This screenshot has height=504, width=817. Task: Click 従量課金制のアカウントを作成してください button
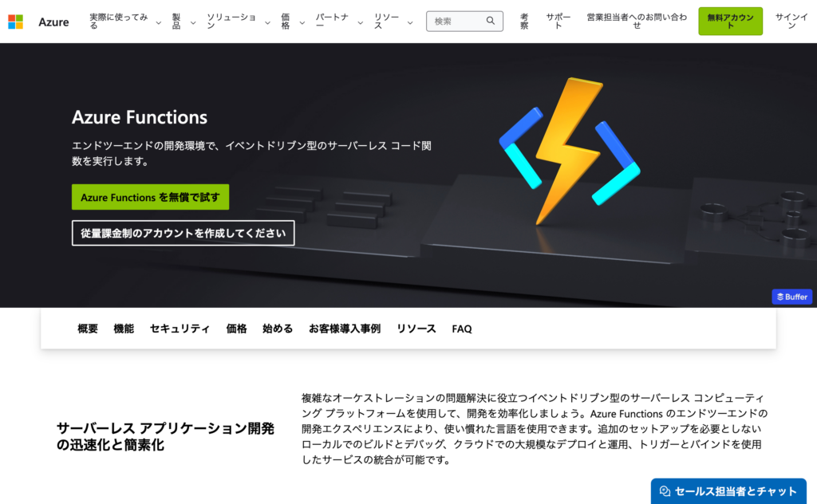[x=183, y=233]
